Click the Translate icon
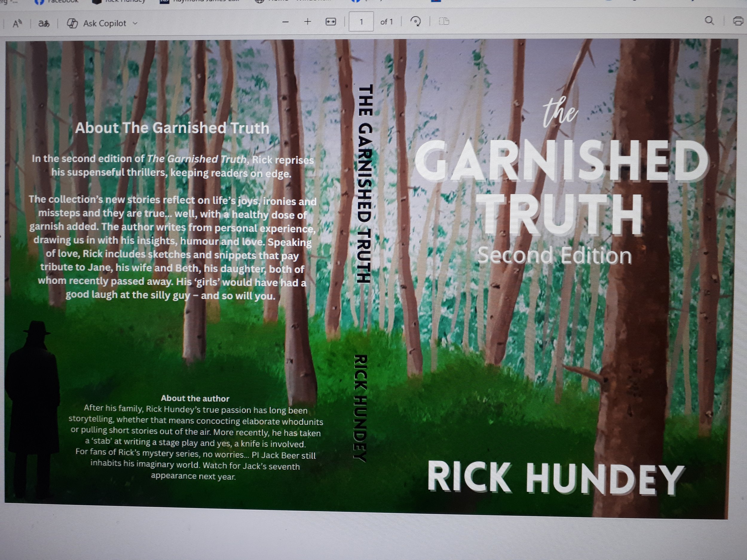Image resolution: width=747 pixels, height=560 pixels. pos(44,24)
